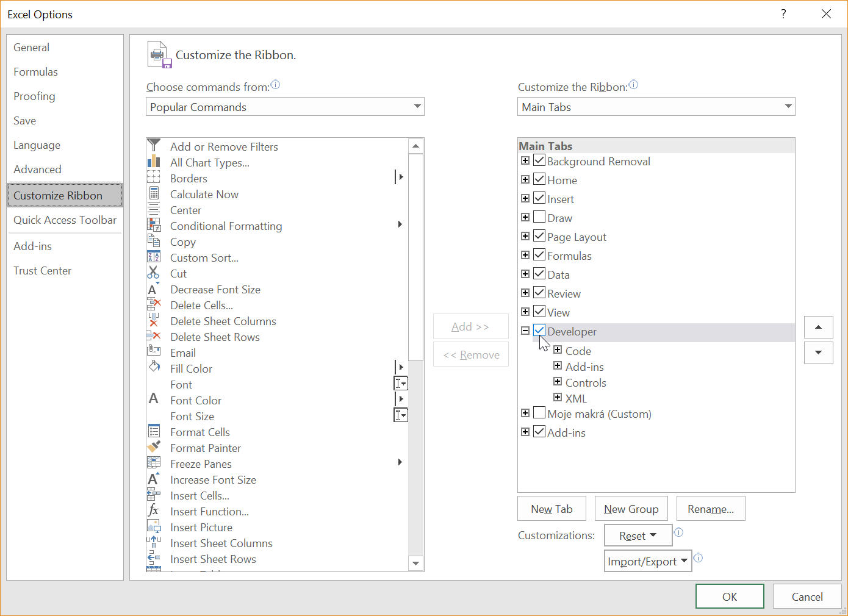Expand the XML group under Developer
Image resolution: width=848 pixels, height=616 pixels.
click(558, 397)
